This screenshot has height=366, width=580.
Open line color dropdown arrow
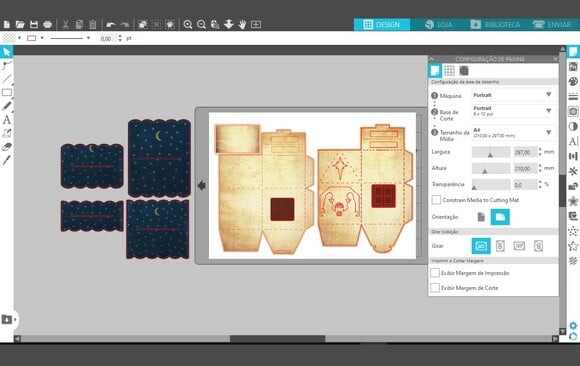coord(42,38)
